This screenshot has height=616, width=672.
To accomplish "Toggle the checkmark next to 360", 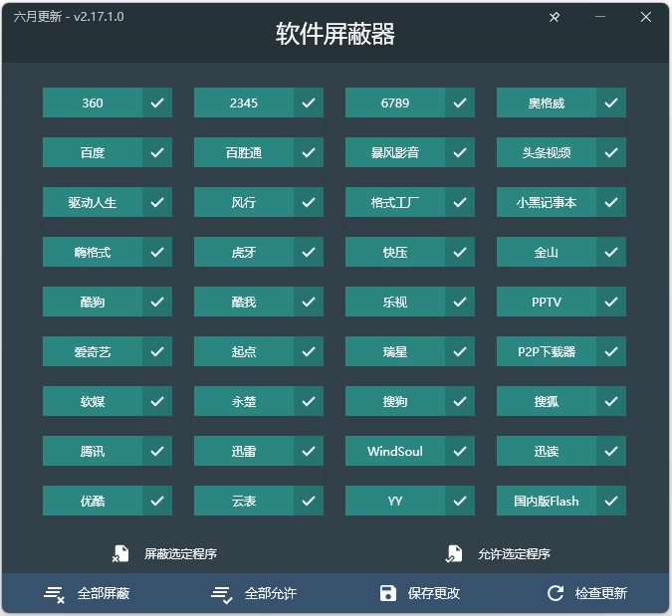I will (x=157, y=103).
